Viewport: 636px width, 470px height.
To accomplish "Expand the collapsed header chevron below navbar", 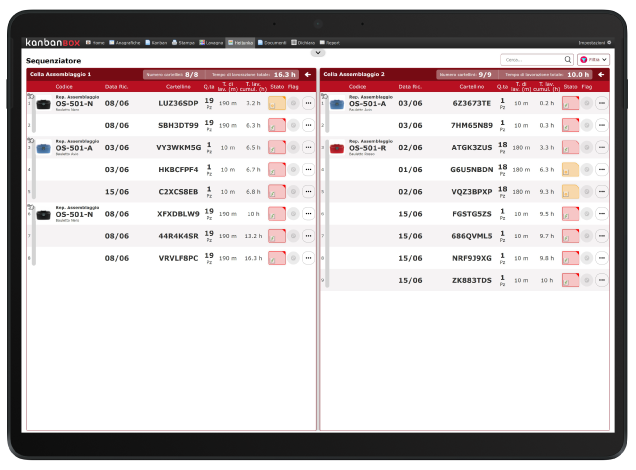I will click(x=317, y=52).
